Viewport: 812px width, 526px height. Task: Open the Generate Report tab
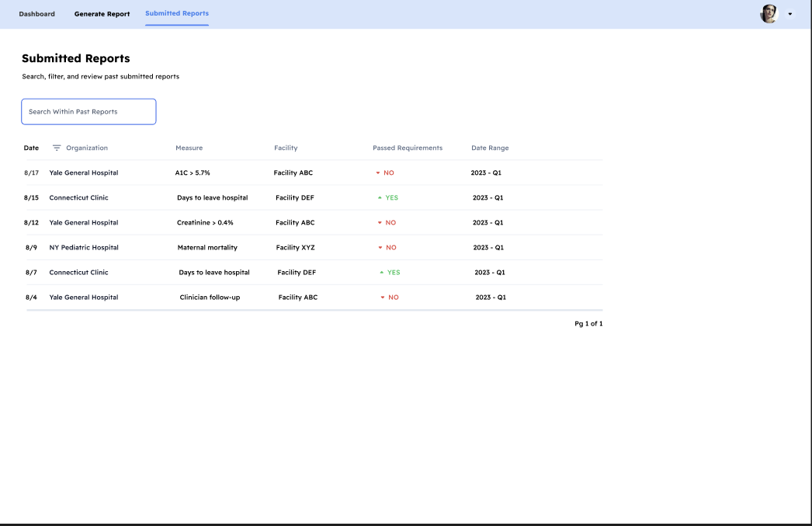102,13
